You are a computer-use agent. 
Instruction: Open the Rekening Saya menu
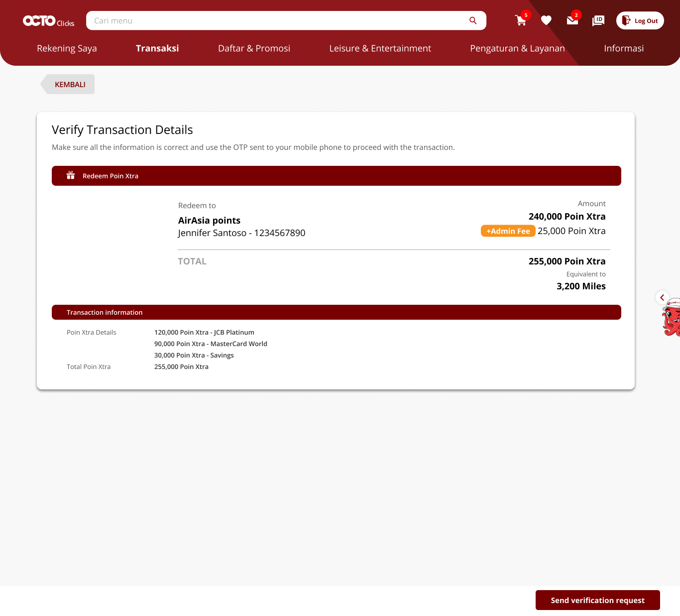coord(67,48)
